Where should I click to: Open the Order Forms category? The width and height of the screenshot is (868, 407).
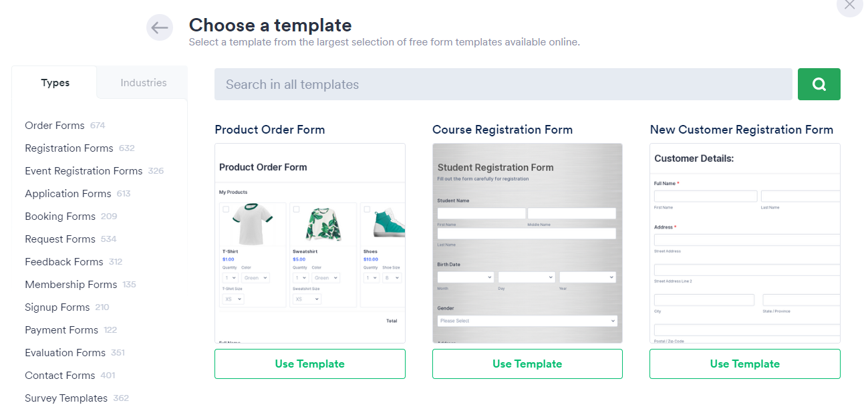[55, 126]
